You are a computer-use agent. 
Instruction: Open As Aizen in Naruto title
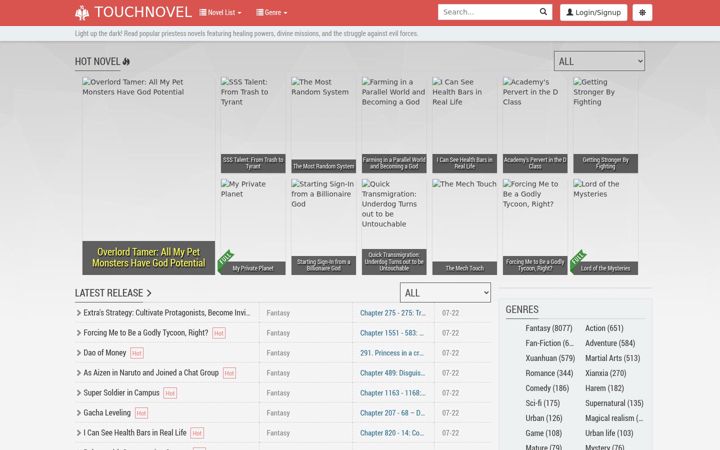click(x=151, y=372)
